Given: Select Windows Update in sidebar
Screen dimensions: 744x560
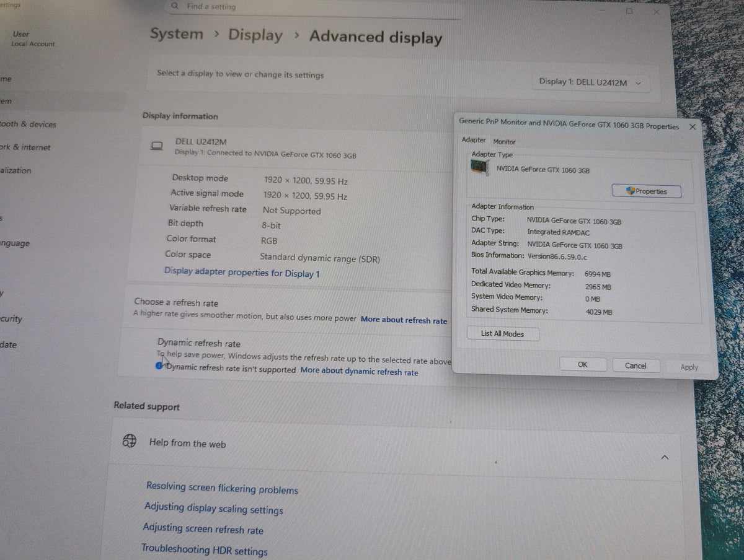Looking at the screenshot, I should [9, 344].
